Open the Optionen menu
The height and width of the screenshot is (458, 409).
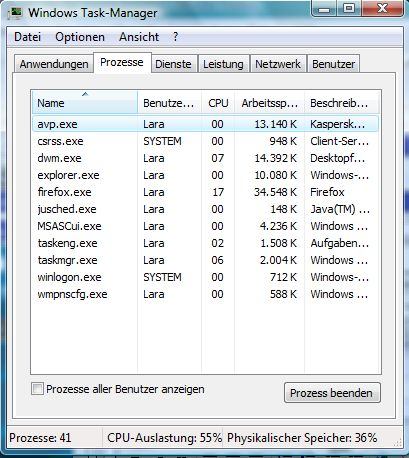point(80,37)
